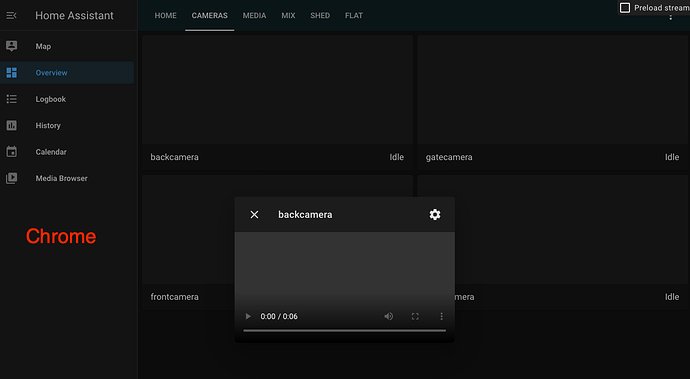
Task: Click the 0:00 / 0:06 time display
Action: coord(279,316)
